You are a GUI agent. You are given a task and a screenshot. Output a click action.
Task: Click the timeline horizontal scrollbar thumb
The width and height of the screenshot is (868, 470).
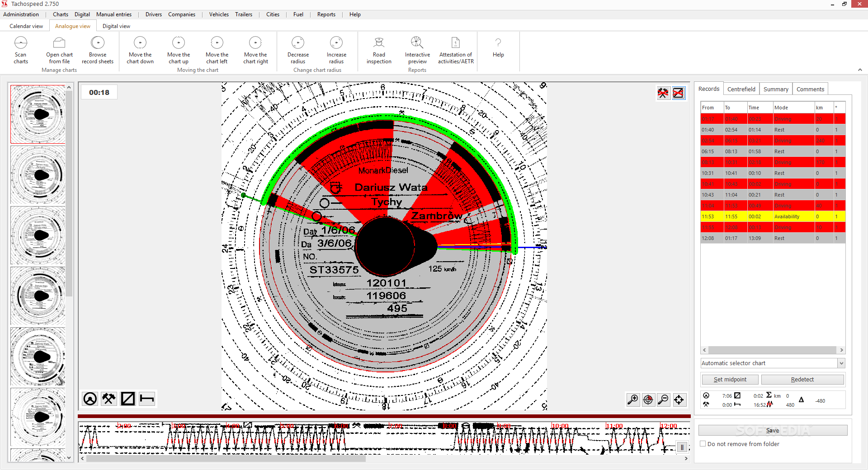(x=226, y=458)
